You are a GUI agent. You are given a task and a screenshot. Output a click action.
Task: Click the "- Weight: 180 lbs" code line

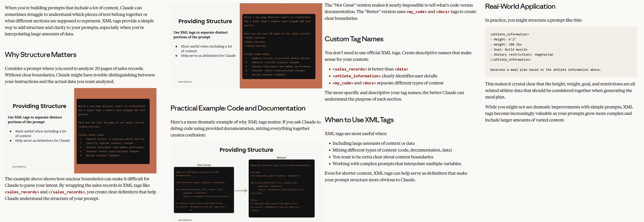tap(506, 45)
